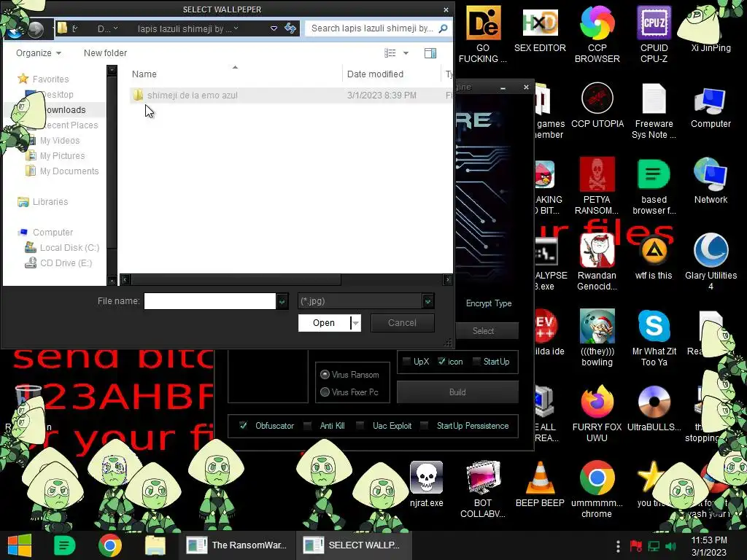Open the (*.jpg) file type dropdown
This screenshot has height=560, width=747.
coord(427,301)
